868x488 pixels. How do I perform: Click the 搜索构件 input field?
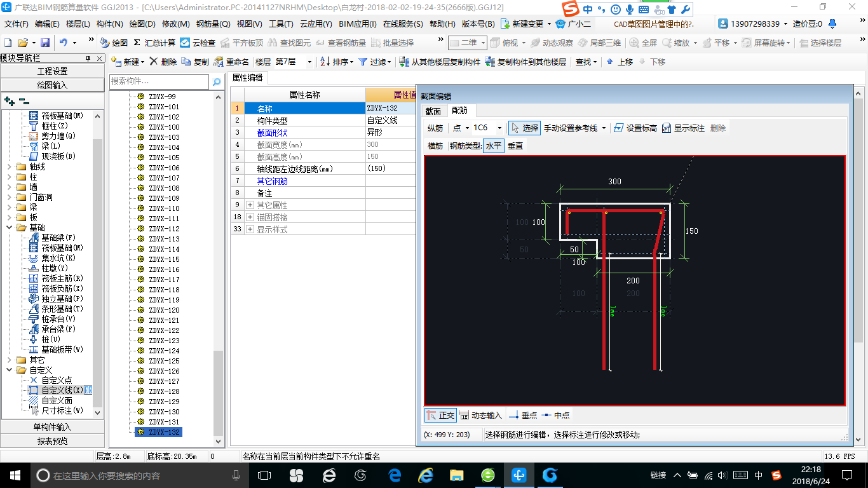(x=159, y=81)
